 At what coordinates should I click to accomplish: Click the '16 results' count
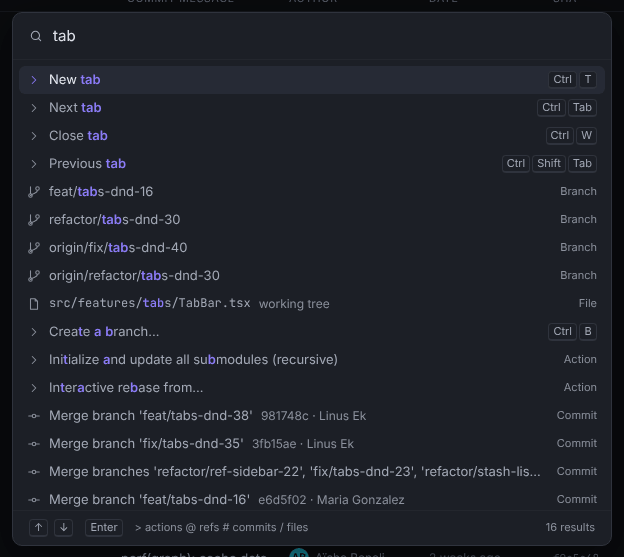[570, 528]
